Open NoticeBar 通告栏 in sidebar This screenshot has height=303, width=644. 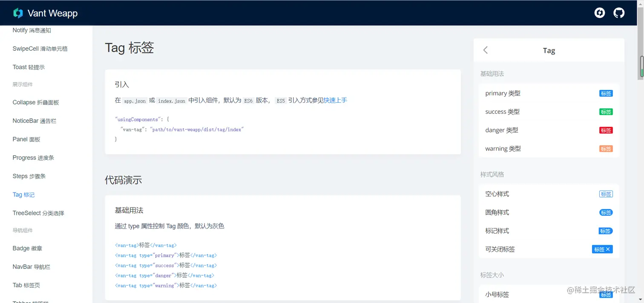[34, 121]
